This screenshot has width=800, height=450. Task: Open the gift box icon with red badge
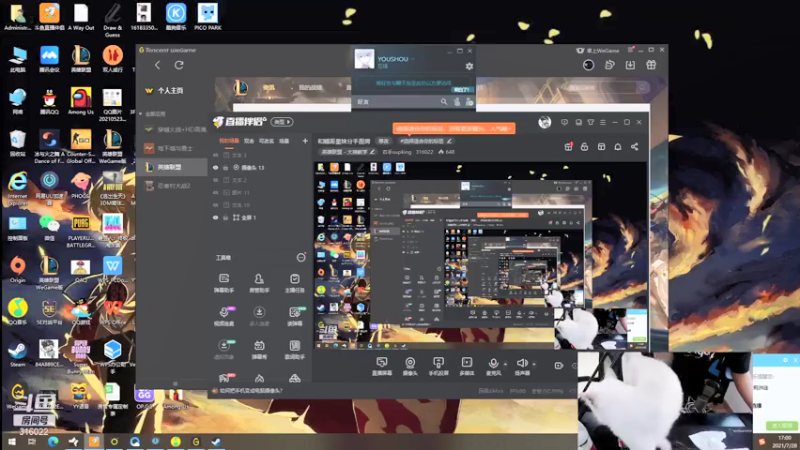coord(568,147)
